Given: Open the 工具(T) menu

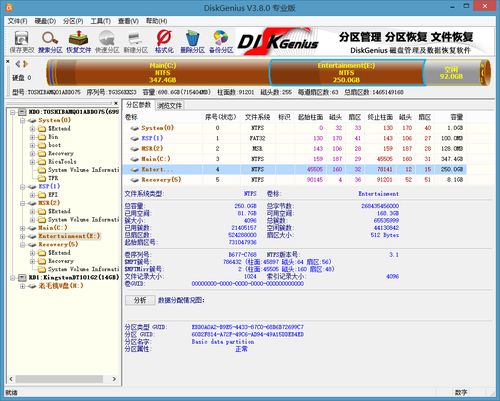Looking at the screenshot, I should tap(101, 21).
